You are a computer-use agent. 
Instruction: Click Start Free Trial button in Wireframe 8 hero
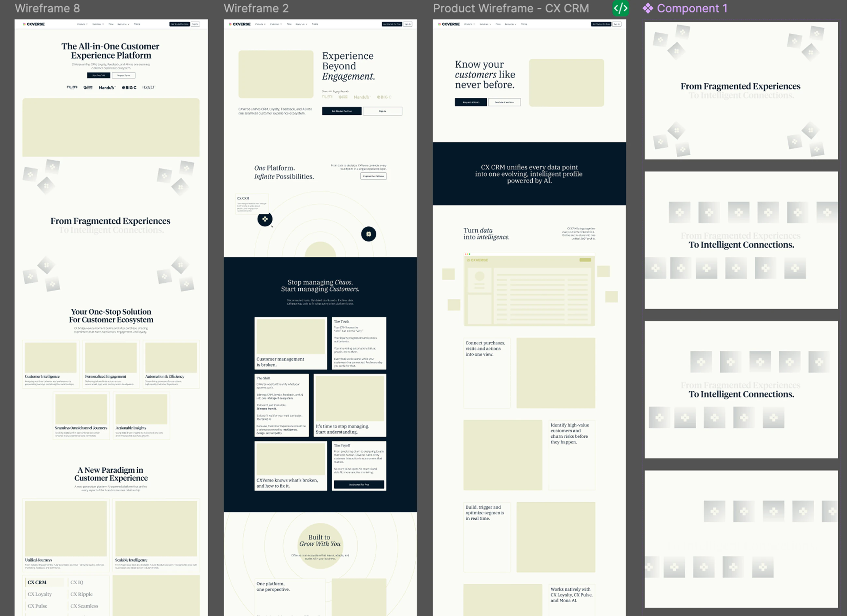tap(99, 76)
